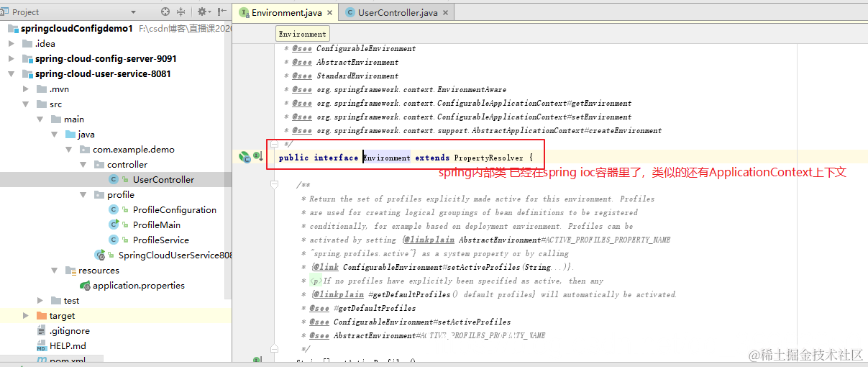This screenshot has height=367, width=868.
Task: Click the target folder icon
Action: click(x=42, y=315)
